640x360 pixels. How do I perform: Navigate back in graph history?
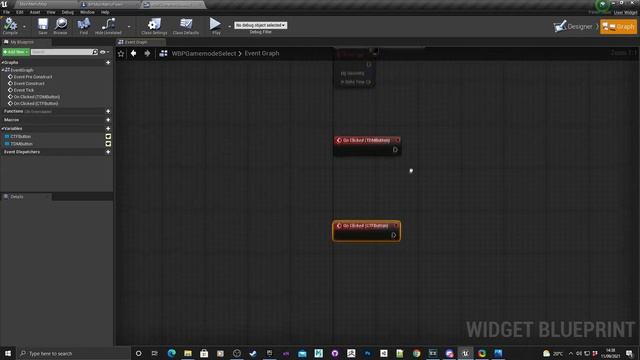click(133, 53)
